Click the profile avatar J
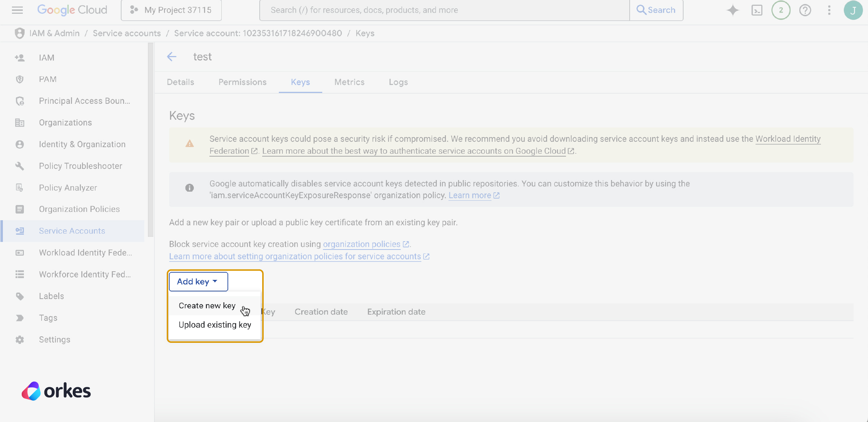This screenshot has width=868, height=422. coord(853,10)
